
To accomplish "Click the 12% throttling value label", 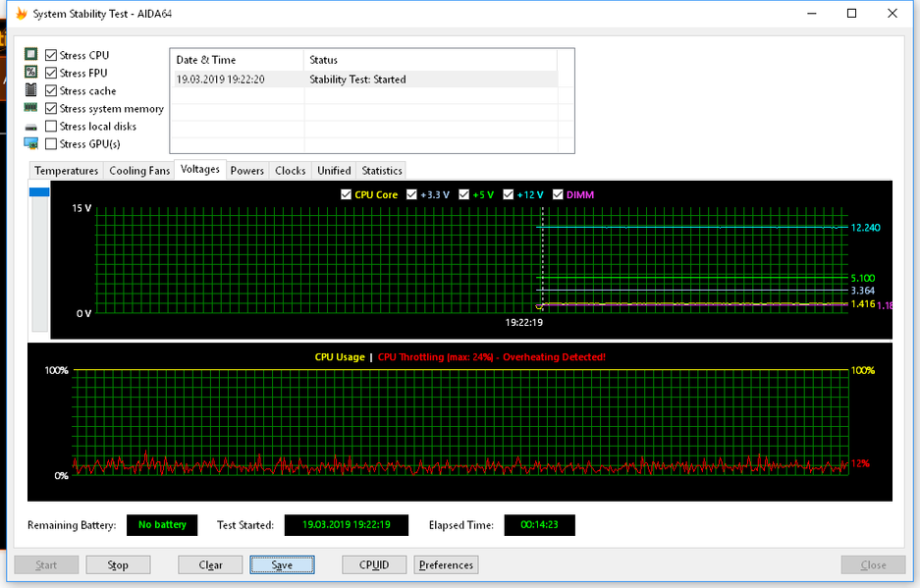I will 859,463.
